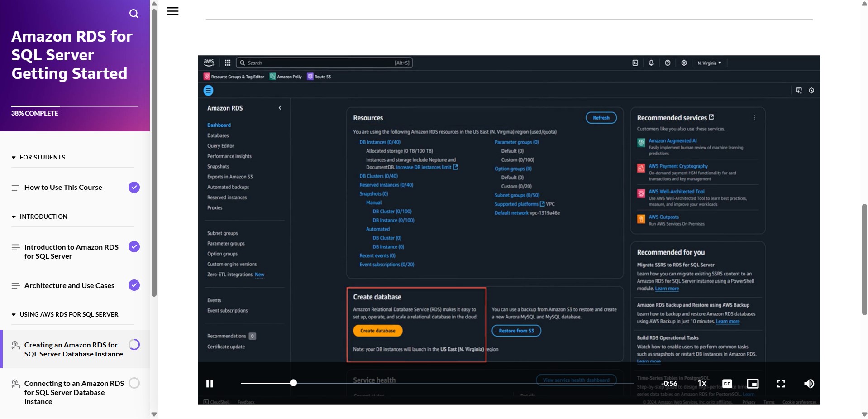Mute the video volume
The image size is (868, 419).
tap(809, 384)
